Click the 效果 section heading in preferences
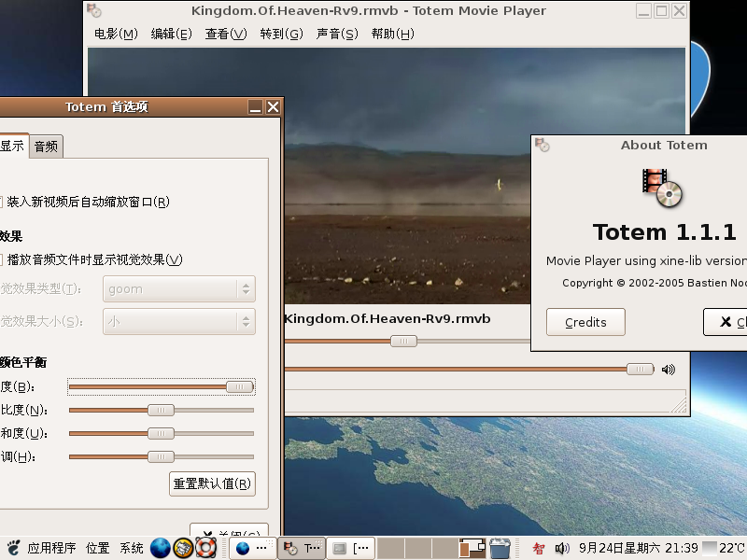This screenshot has width=747, height=560. pos(11,236)
